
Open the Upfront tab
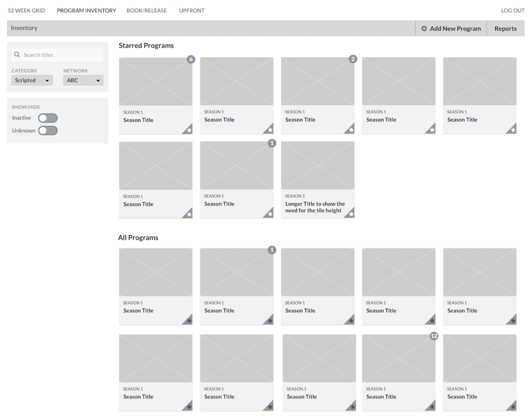click(192, 10)
